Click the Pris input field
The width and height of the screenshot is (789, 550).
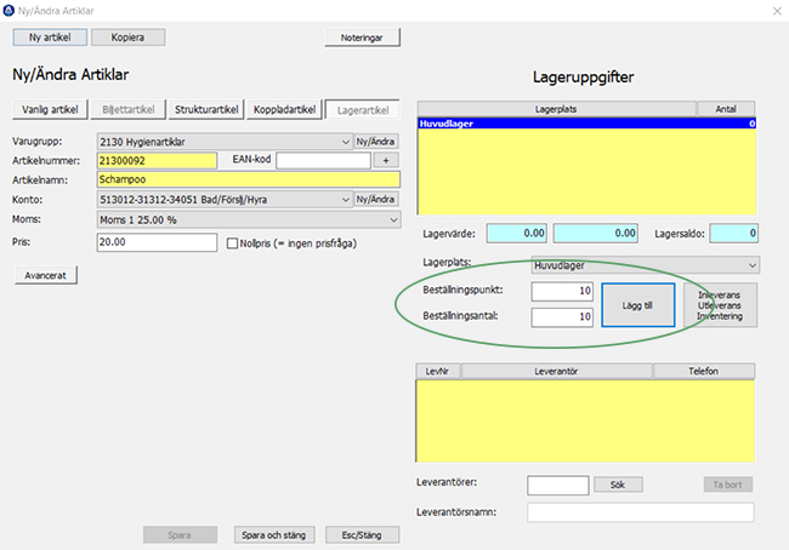pos(157,242)
